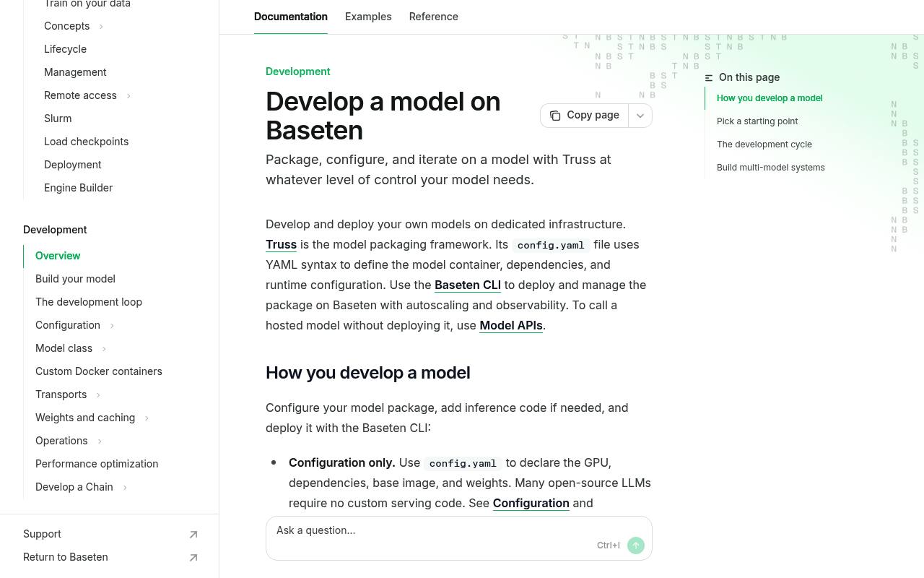924x578 pixels.
Task: Click the Copy page button
Action: pos(585,116)
